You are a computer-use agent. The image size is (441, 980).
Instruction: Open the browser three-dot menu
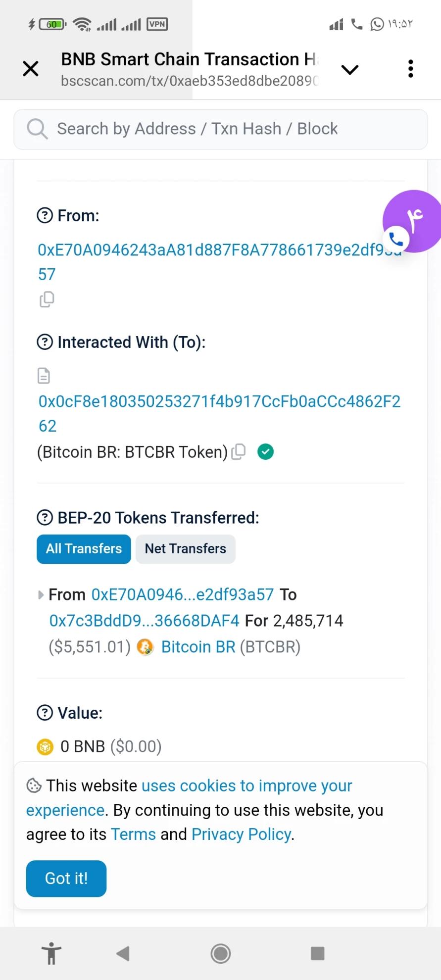pos(410,69)
